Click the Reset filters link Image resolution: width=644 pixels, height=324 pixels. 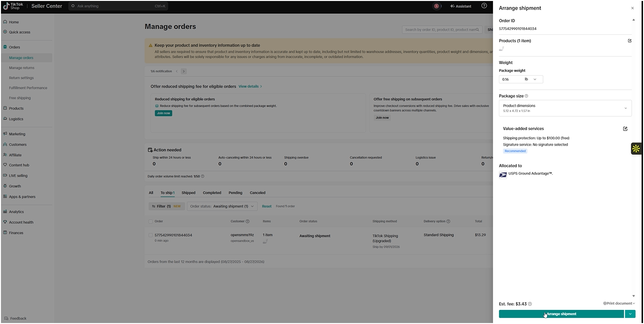click(267, 206)
